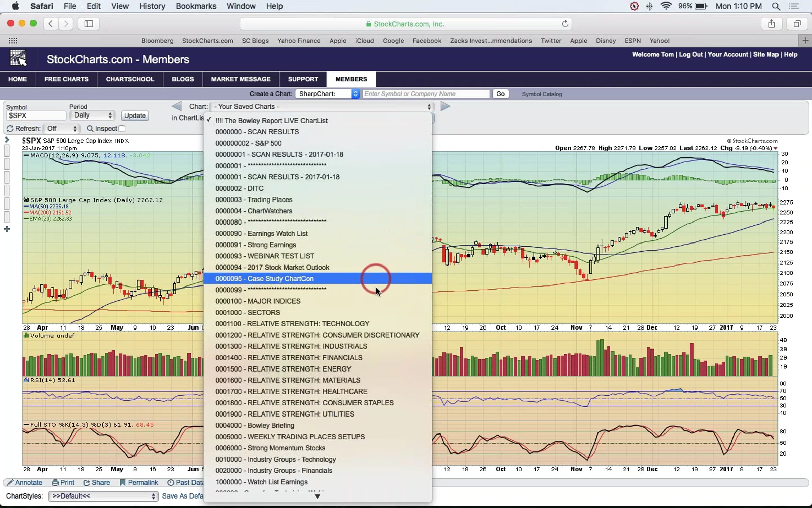Image resolution: width=812 pixels, height=508 pixels.
Task: Open Spotlight search in the menu bar
Action: tap(776, 6)
